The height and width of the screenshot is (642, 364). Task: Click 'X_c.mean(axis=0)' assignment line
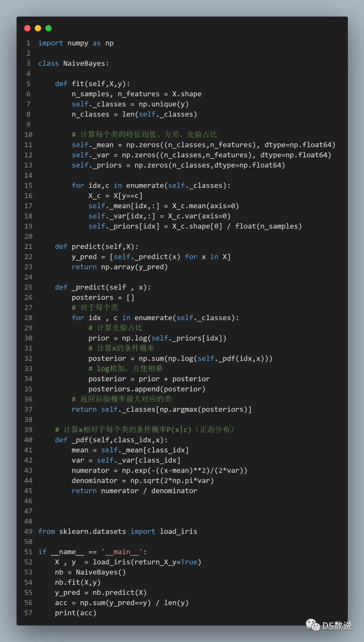[x=164, y=206]
